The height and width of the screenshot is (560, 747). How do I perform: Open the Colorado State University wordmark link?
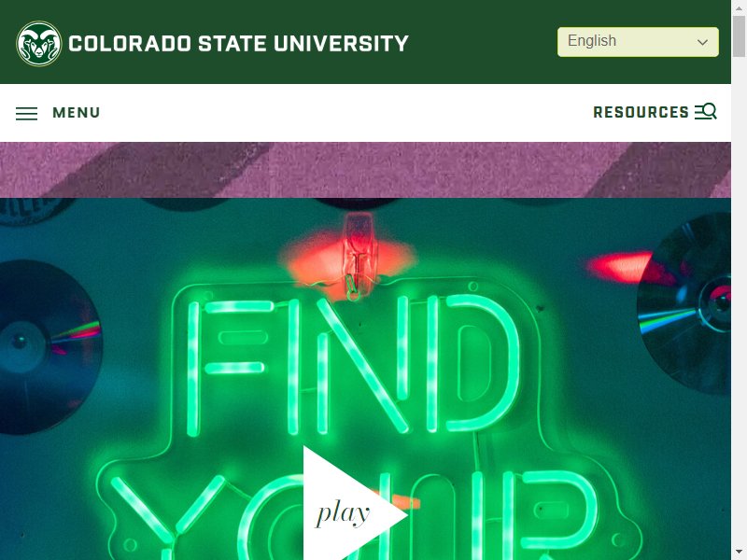pos(239,43)
